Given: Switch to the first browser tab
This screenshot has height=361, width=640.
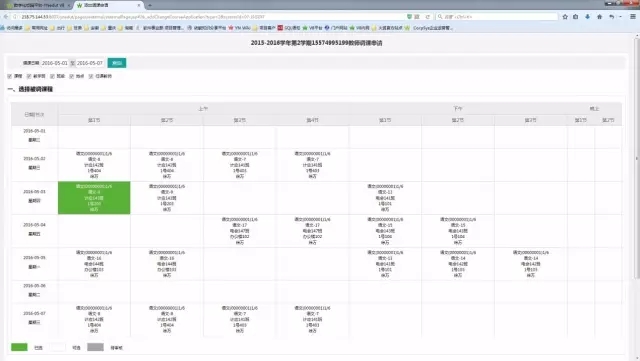Looking at the screenshot, I should point(37,5).
